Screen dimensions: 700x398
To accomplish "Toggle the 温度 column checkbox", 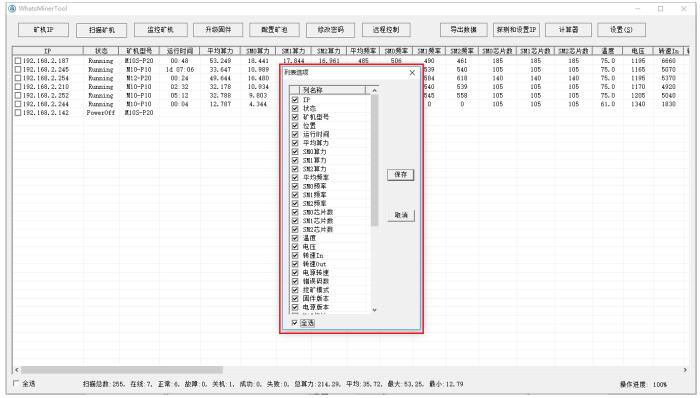I will 295,238.
